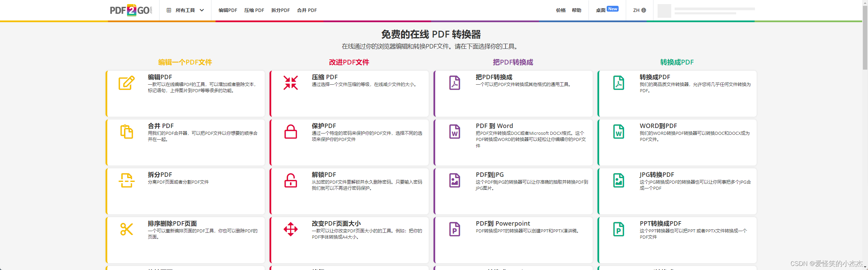Open 压缩 PDF in the top navigation
This screenshot has height=270, width=868.
(254, 10)
